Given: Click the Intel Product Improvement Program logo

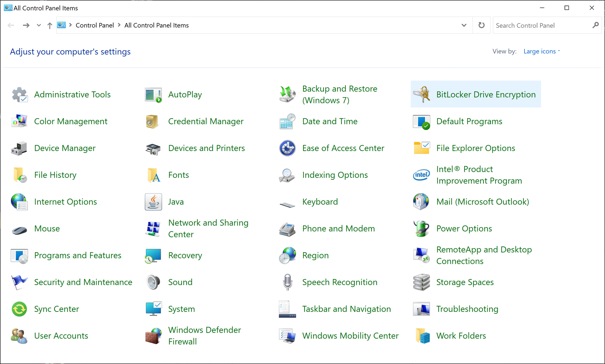Looking at the screenshot, I should [x=421, y=175].
